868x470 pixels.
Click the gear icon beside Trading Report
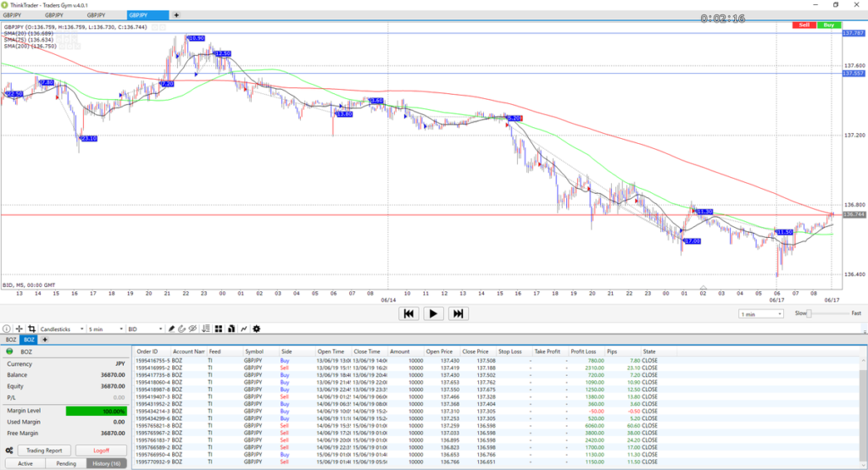(x=8, y=451)
